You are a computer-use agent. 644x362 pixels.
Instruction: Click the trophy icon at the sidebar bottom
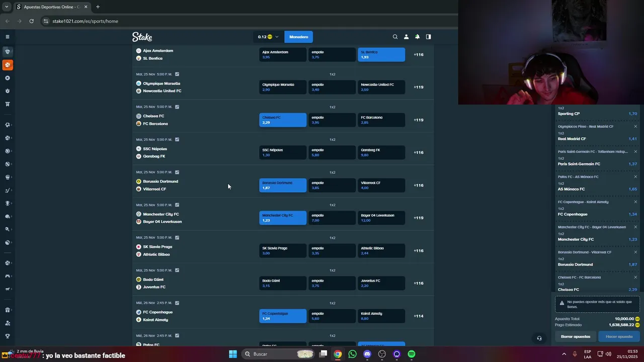7,336
